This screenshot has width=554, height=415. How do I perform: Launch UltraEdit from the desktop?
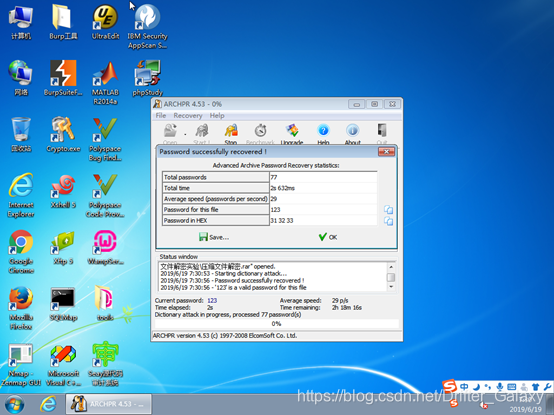(105, 22)
